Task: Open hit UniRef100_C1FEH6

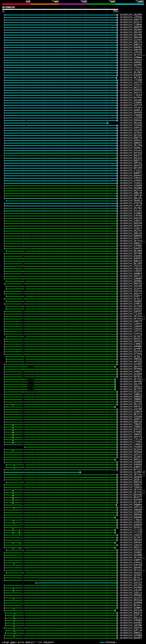Action: coord(131,17)
